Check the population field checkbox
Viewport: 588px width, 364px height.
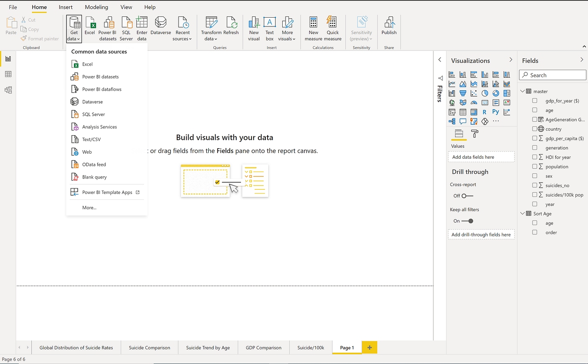pyautogui.click(x=535, y=167)
